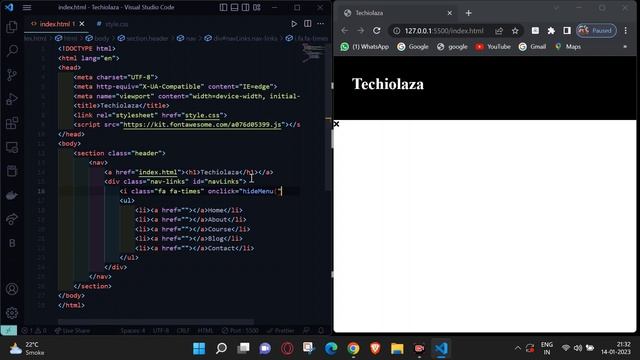Open Extensions view in activity bar
The height and width of the screenshot is (360, 640).
pos(12,123)
